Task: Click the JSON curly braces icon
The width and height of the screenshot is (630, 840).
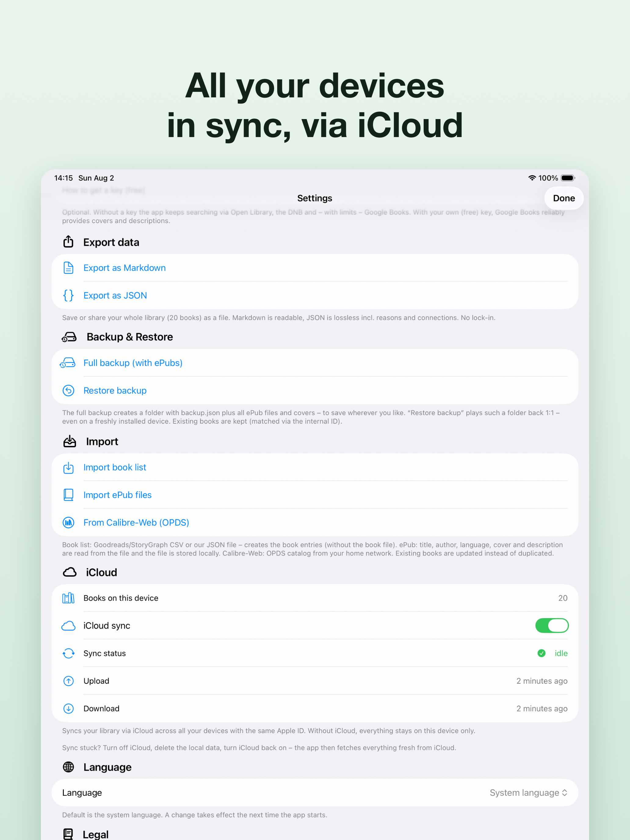Action: click(x=68, y=295)
